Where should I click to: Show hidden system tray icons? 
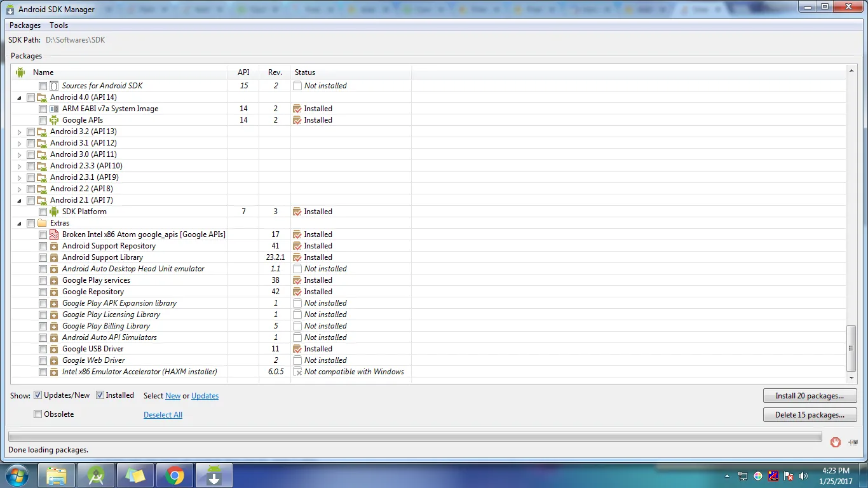tap(728, 476)
